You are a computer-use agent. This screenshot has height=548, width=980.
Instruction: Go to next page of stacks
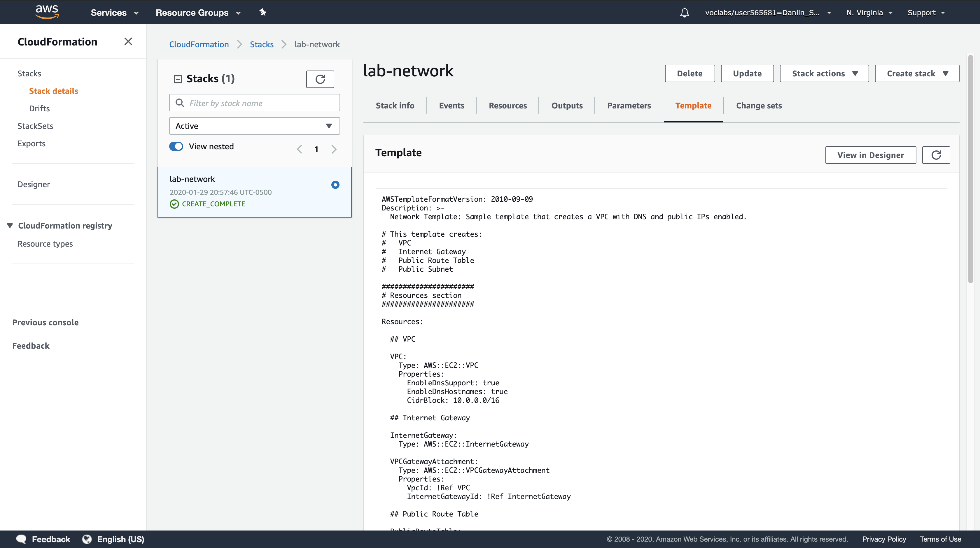tap(334, 149)
